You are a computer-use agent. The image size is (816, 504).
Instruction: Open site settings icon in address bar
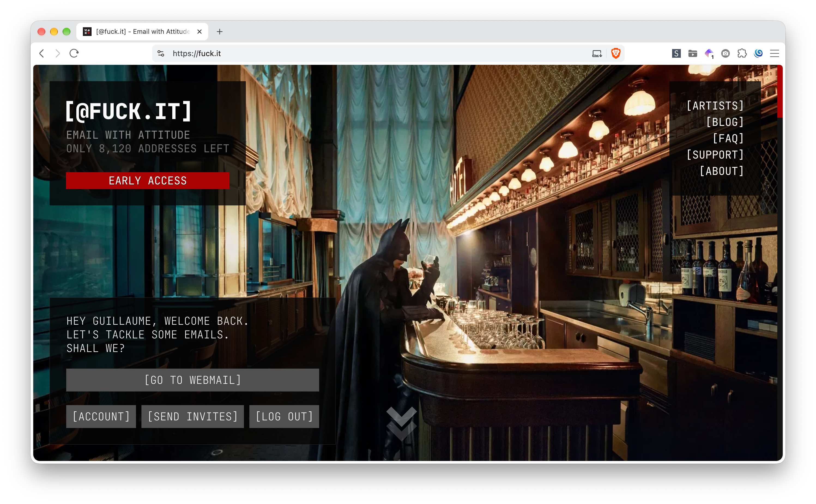point(161,53)
